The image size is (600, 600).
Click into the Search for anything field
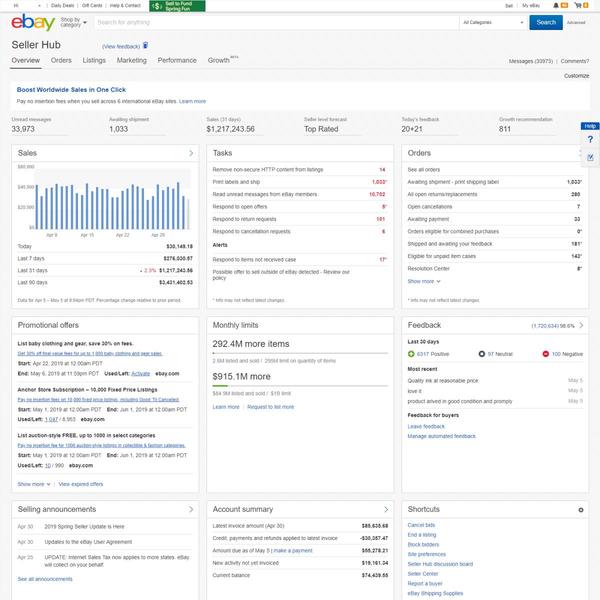(x=277, y=23)
